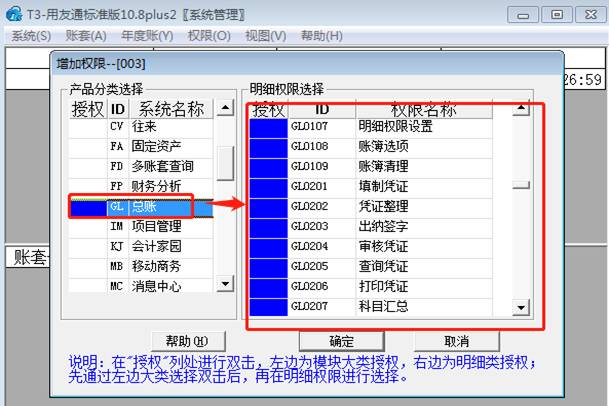This screenshot has width=609, height=406.
Task: Click the 帮助(H) button in dialog
Action: [x=187, y=341]
